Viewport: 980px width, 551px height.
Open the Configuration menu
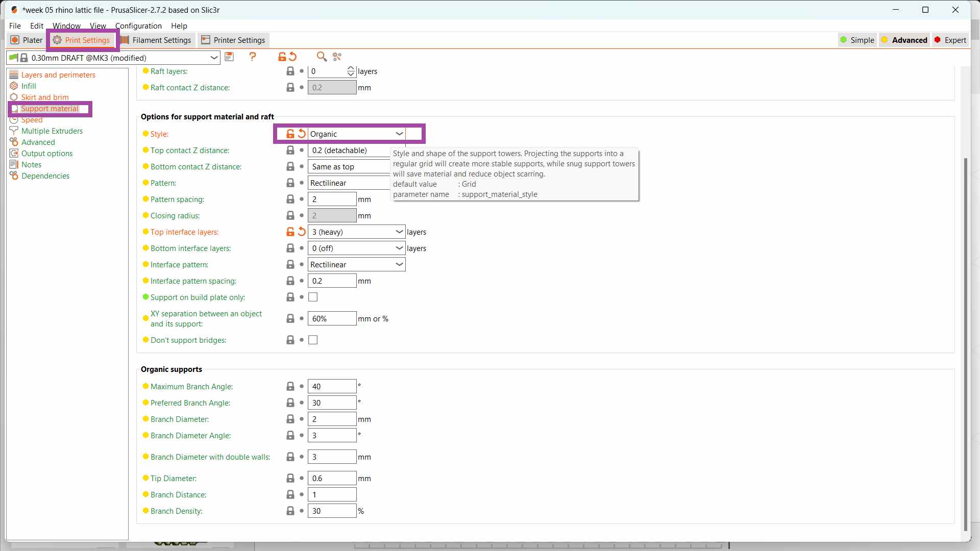[138, 26]
